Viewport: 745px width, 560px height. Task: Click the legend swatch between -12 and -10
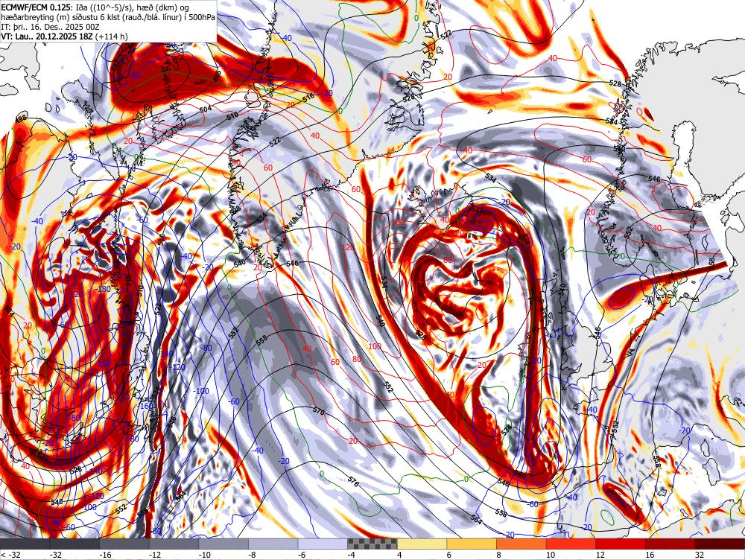pos(174,544)
